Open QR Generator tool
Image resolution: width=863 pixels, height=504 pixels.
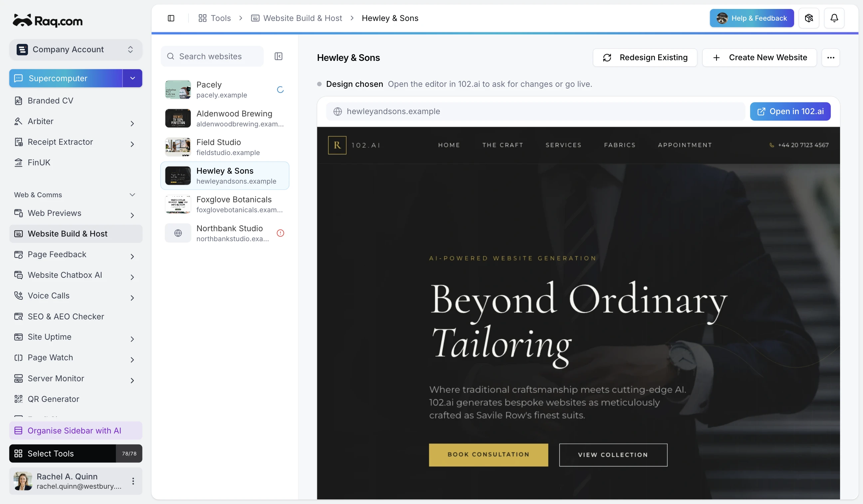76,399
